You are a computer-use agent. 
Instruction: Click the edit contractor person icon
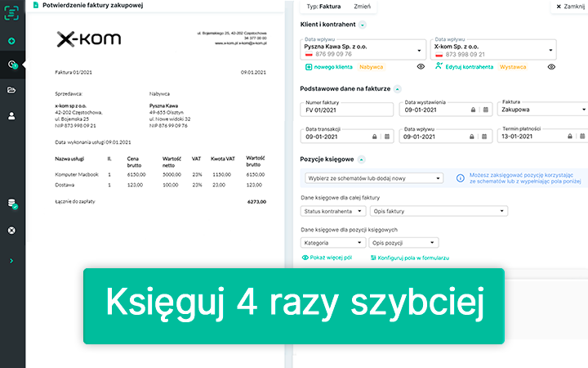(439, 66)
